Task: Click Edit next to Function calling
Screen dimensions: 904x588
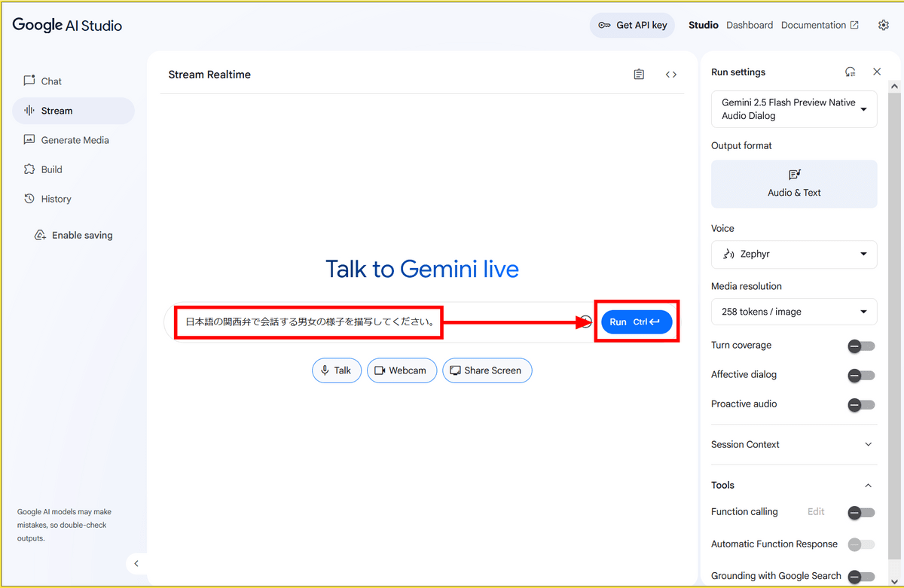Action: (816, 511)
